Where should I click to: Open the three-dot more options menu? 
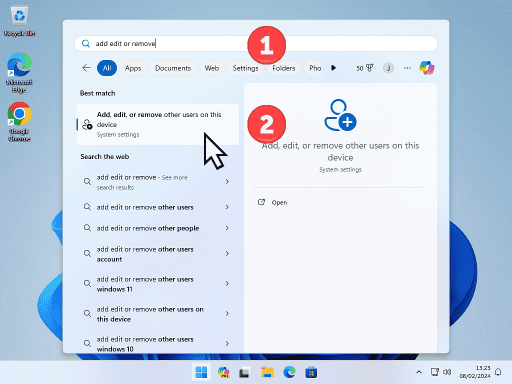click(407, 68)
